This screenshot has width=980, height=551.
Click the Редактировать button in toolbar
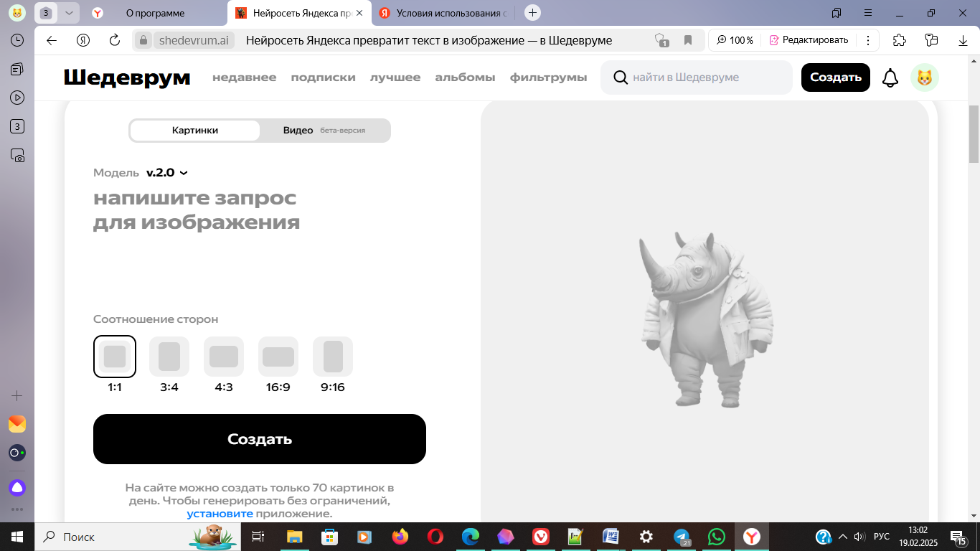(809, 40)
